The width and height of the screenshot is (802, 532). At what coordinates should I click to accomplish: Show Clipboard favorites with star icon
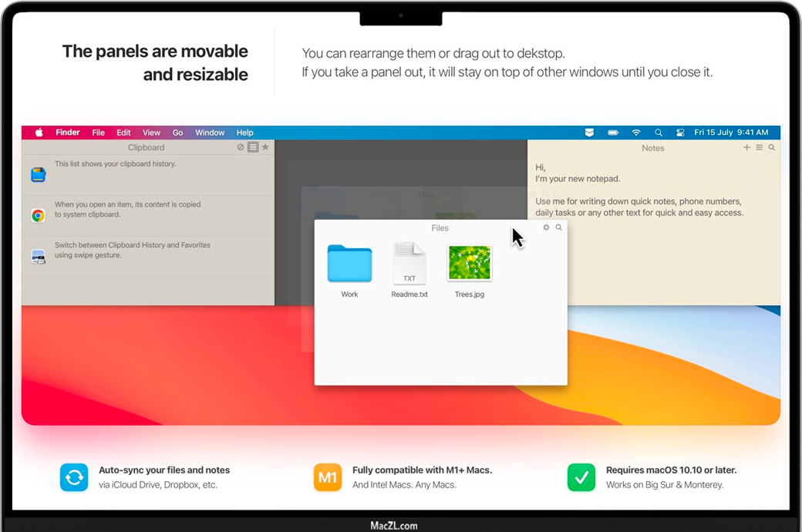click(265, 147)
